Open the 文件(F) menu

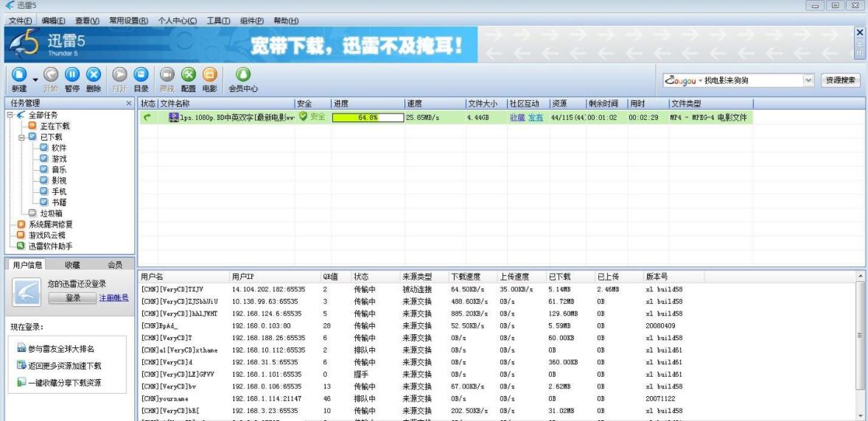(x=21, y=21)
